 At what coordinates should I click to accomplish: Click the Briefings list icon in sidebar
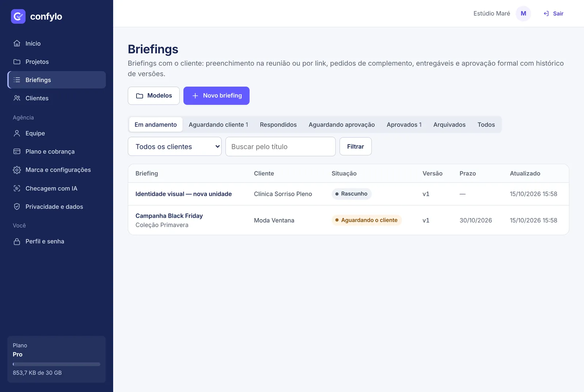pos(17,80)
